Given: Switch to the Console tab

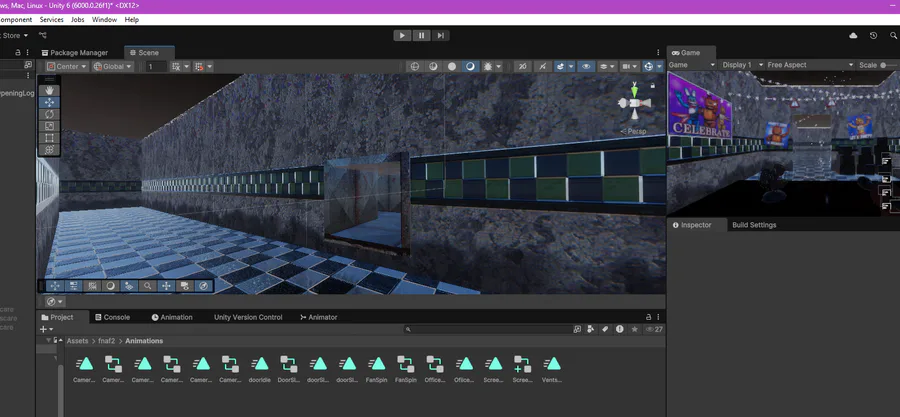Looking at the screenshot, I should [x=112, y=317].
